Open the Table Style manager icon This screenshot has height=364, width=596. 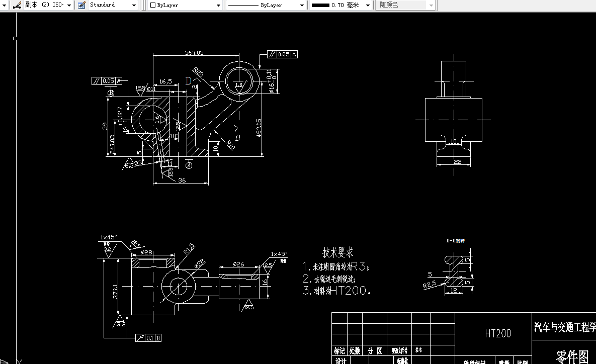tap(81, 5)
